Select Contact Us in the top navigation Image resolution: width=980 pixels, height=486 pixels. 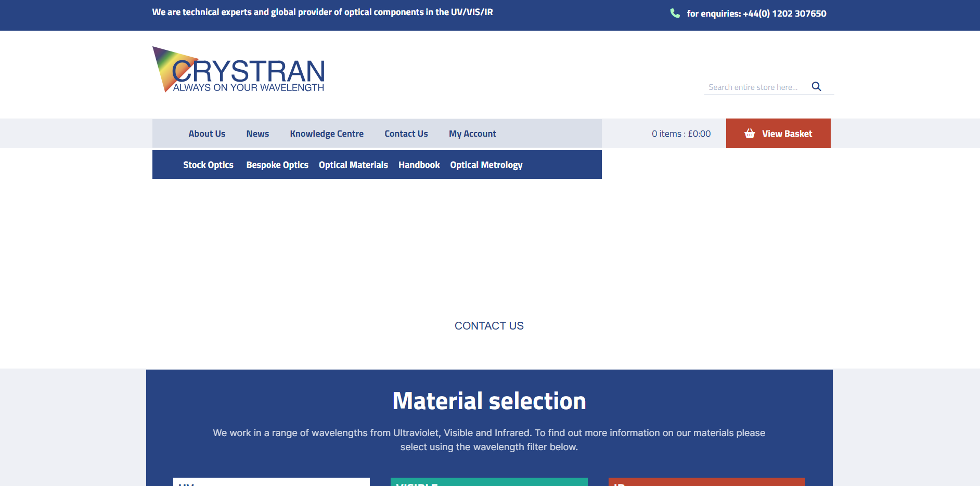pyautogui.click(x=406, y=134)
